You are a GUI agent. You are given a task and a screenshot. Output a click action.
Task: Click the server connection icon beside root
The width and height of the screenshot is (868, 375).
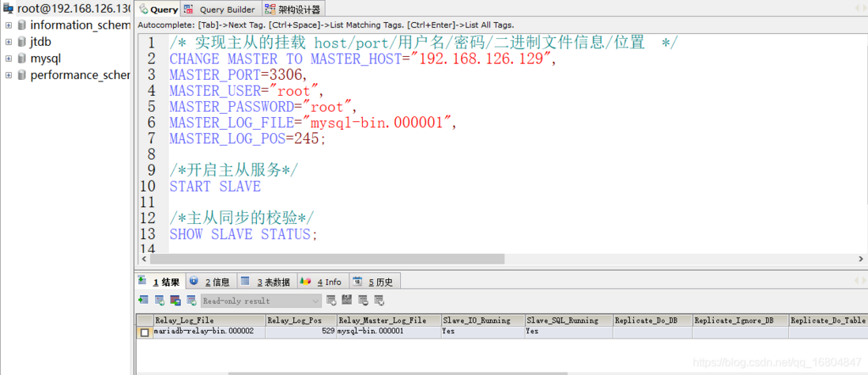9,9
